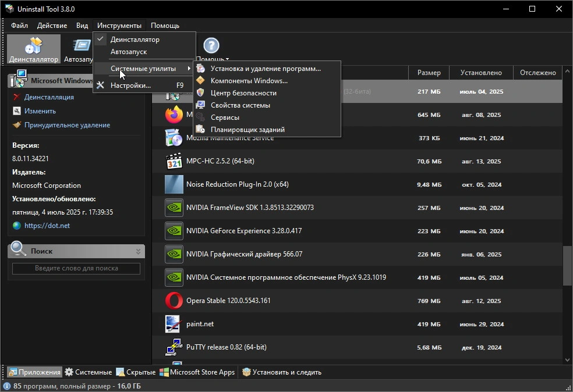The height and width of the screenshot is (392, 573).
Task: Click the Установка и удаление программ icon
Action: pyautogui.click(x=200, y=68)
